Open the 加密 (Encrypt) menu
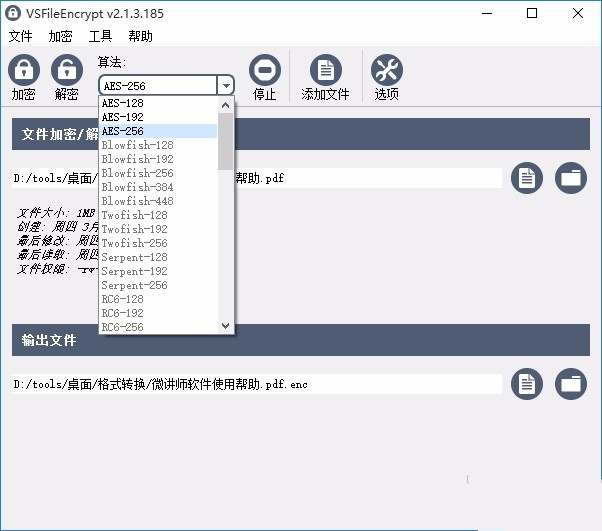Viewport: 602px width, 531px height. (x=60, y=36)
